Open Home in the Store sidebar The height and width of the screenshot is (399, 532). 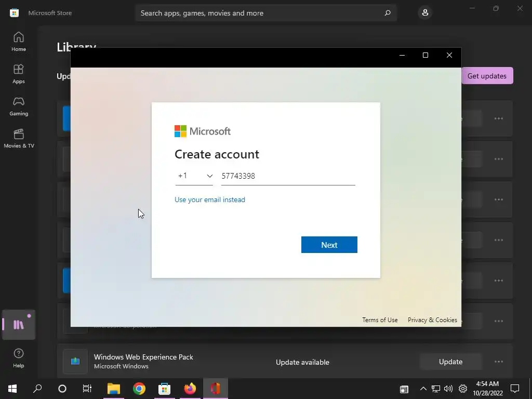[19, 42]
